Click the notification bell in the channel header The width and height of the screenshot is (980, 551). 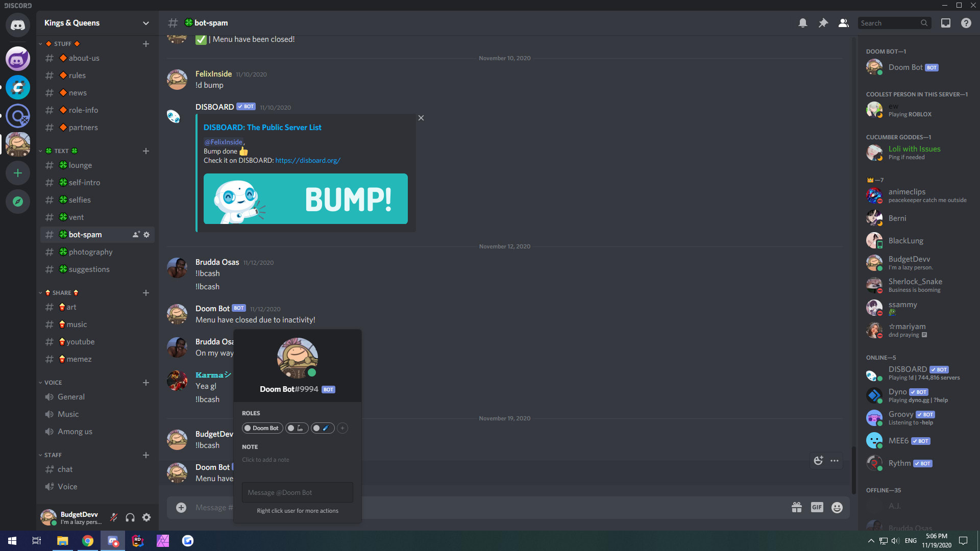coord(803,23)
